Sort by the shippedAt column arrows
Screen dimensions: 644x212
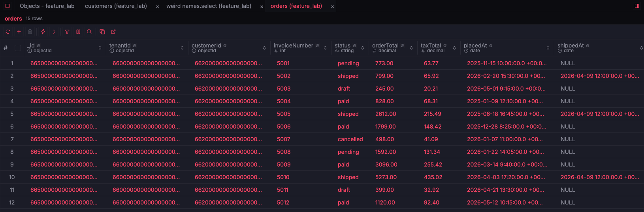pyautogui.click(x=641, y=48)
